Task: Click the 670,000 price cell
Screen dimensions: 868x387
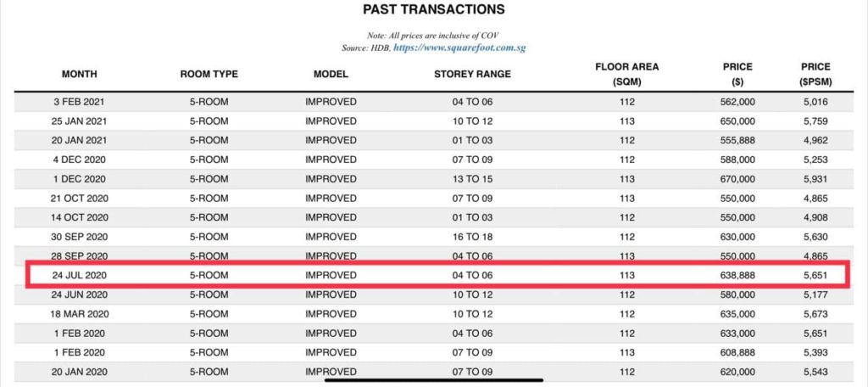Action: pyautogui.click(x=737, y=179)
